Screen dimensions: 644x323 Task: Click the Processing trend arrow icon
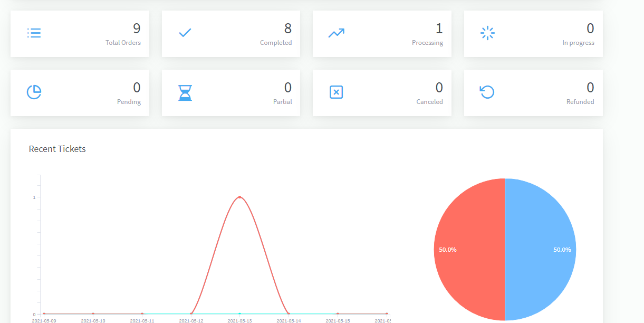(336, 33)
